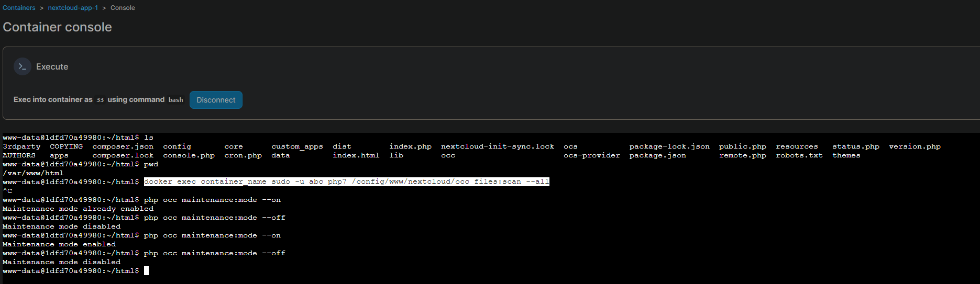
Task: Click the Execute section label
Action: (x=52, y=67)
